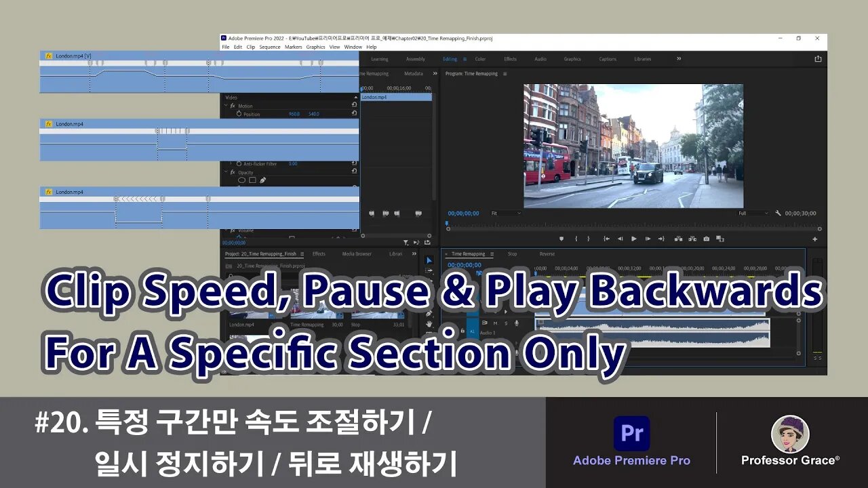Toggle the Opacity fx effect
The image size is (868, 488).
pos(233,172)
